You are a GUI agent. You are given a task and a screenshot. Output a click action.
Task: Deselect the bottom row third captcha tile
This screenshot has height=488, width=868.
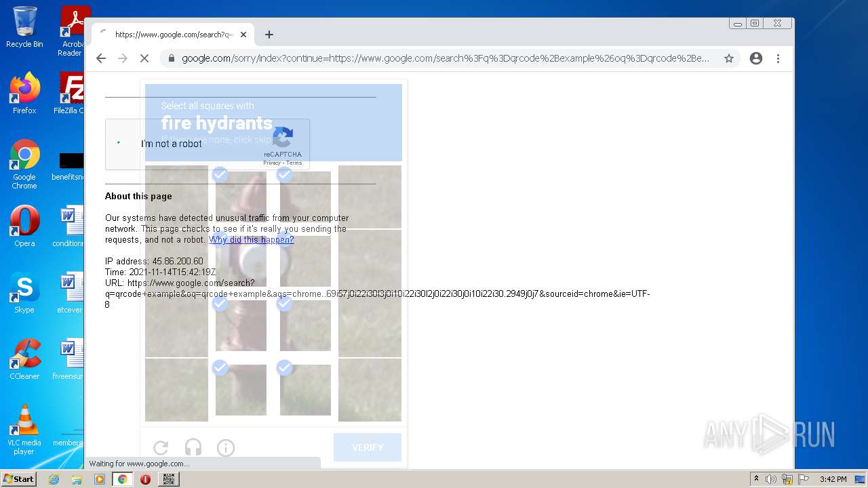point(305,390)
